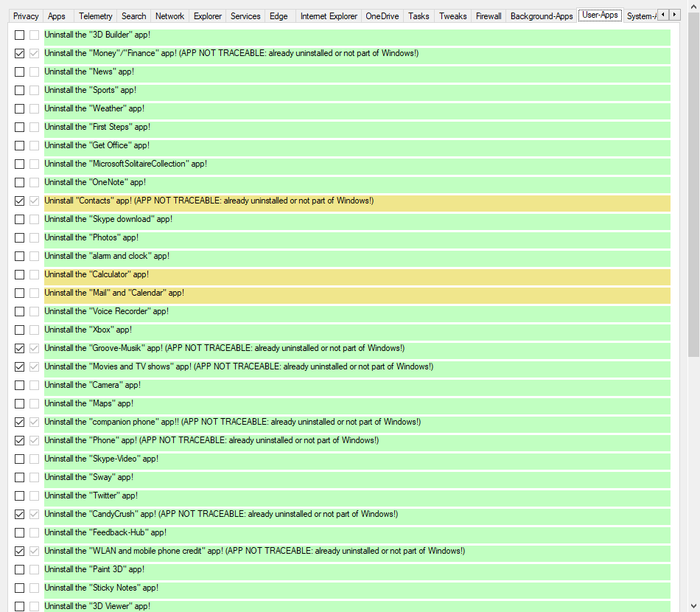Select the Telemetry tab
This screenshot has width=700, height=612.
point(96,16)
